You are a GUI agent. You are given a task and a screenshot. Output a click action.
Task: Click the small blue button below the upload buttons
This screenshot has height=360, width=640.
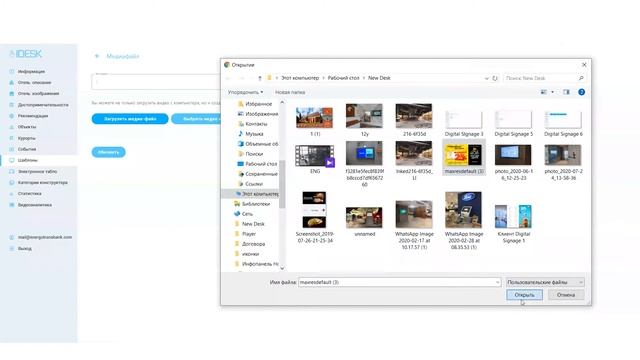(108, 152)
